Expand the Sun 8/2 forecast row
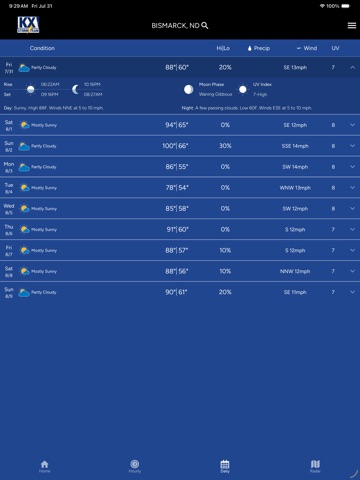Screen dimensions: 360x480 [x=352, y=146]
